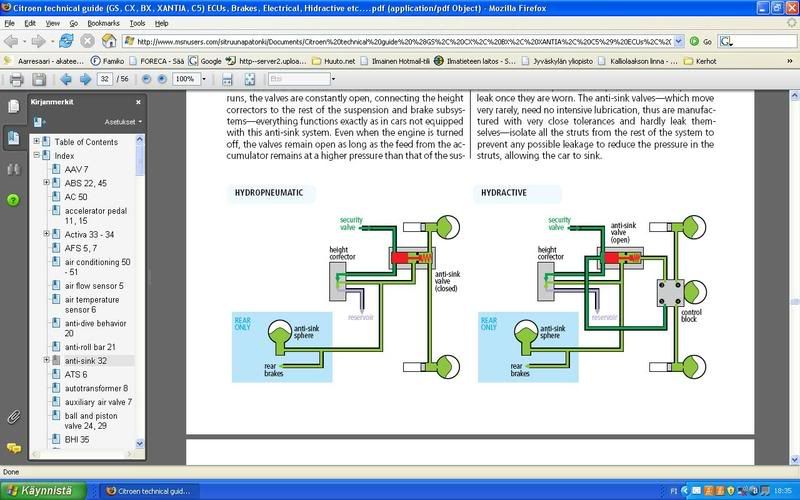Go to previous PDF page
Viewport: 800px width, 500px height.
click(x=66, y=79)
